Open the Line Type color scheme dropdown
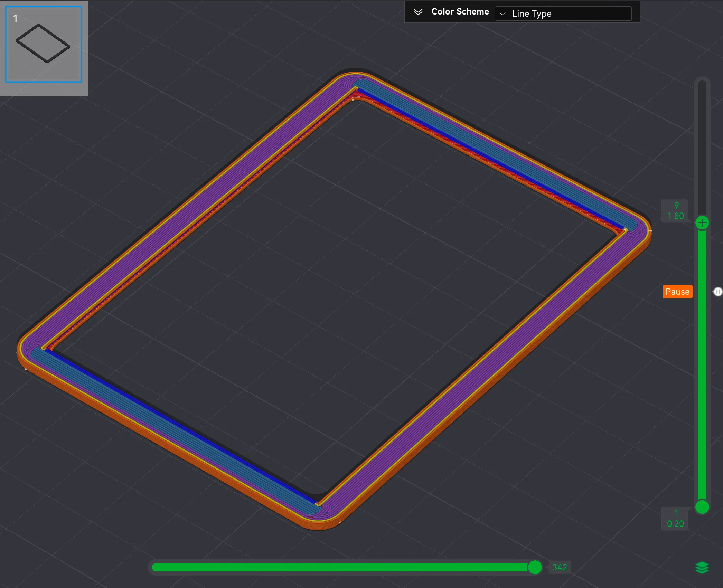 (x=563, y=13)
